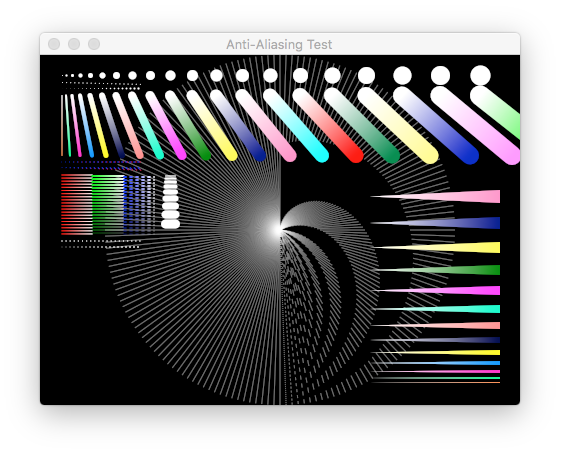This screenshot has height=456, width=562.
Task: Click the pink wedge at top right
Action: point(435,196)
